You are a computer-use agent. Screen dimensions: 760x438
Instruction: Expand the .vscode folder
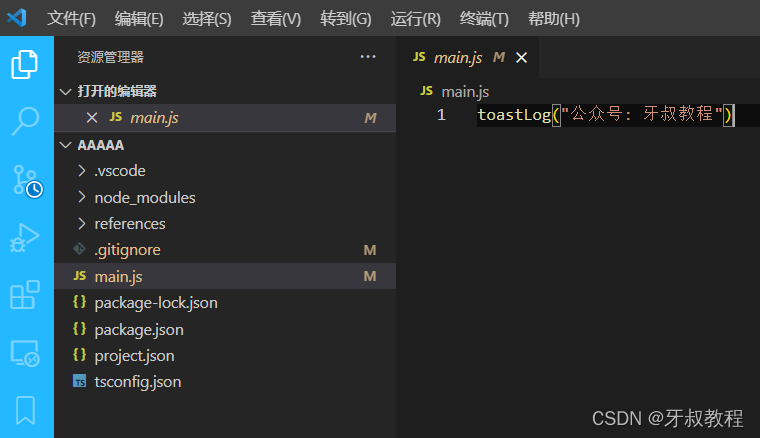point(82,171)
